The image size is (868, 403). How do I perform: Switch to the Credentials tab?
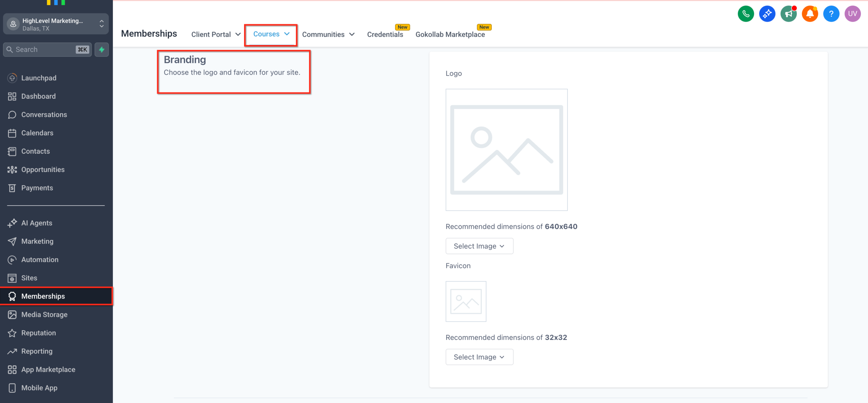tap(385, 34)
